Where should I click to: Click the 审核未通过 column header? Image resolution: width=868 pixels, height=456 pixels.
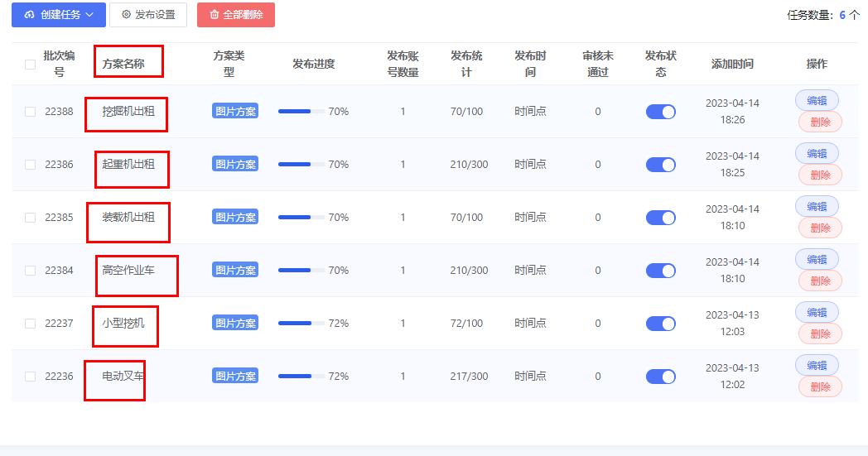click(x=598, y=64)
